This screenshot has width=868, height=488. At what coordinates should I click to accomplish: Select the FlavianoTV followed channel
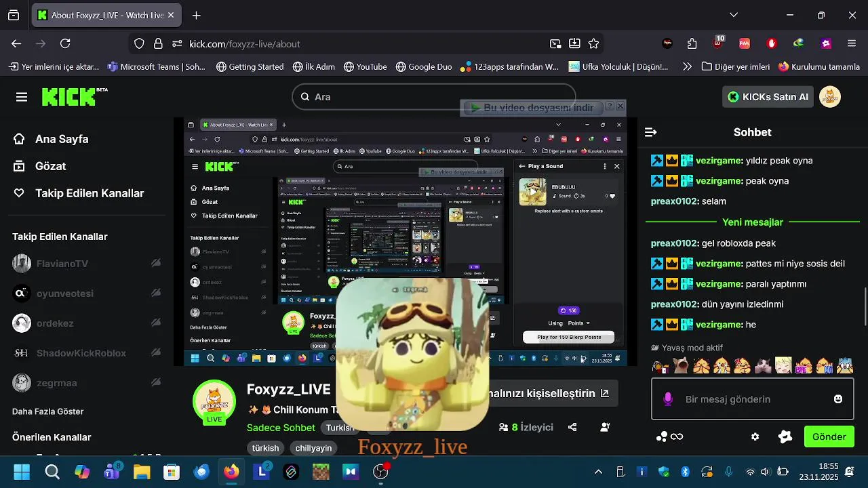(87, 264)
